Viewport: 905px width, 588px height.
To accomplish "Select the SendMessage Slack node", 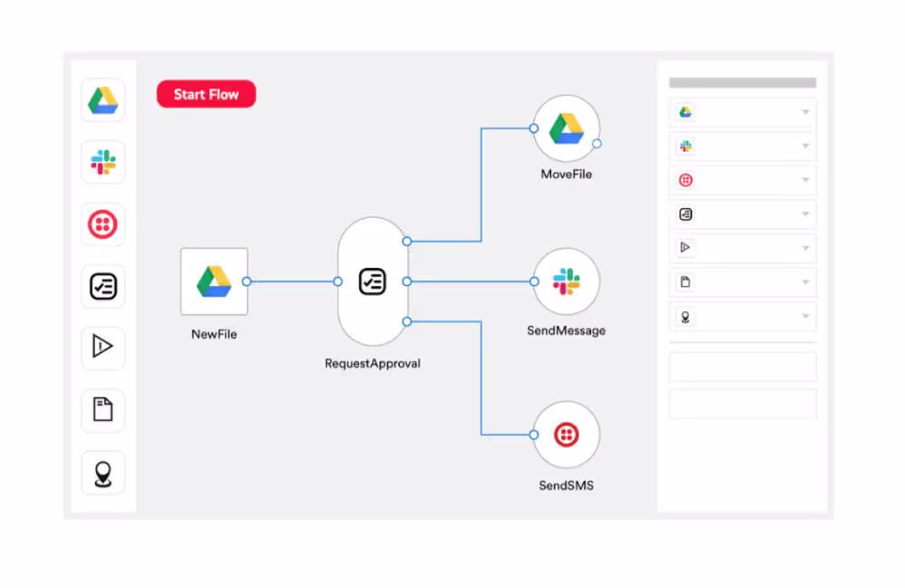I will (567, 281).
